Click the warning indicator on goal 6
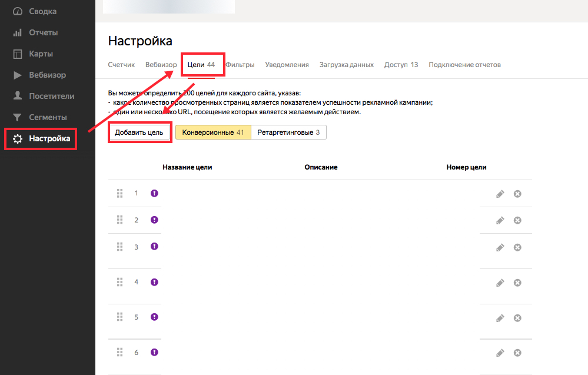Image resolution: width=588 pixels, height=375 pixels. coord(154,352)
